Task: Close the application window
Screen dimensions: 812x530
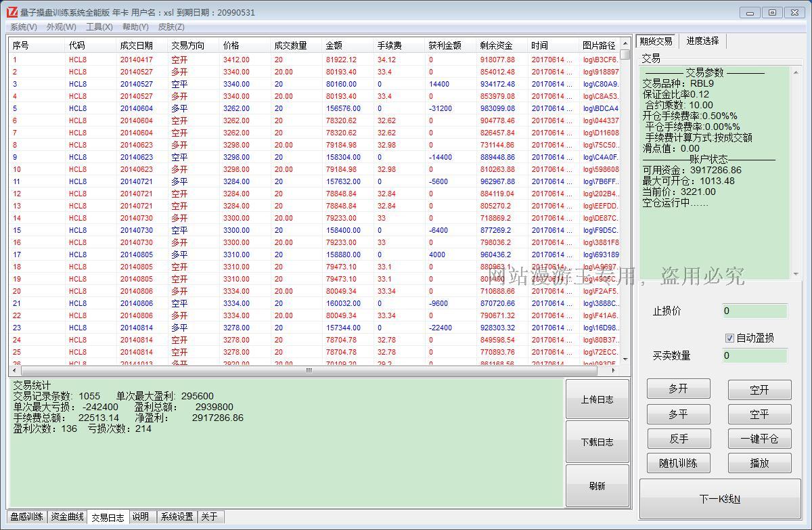Action: 795,12
